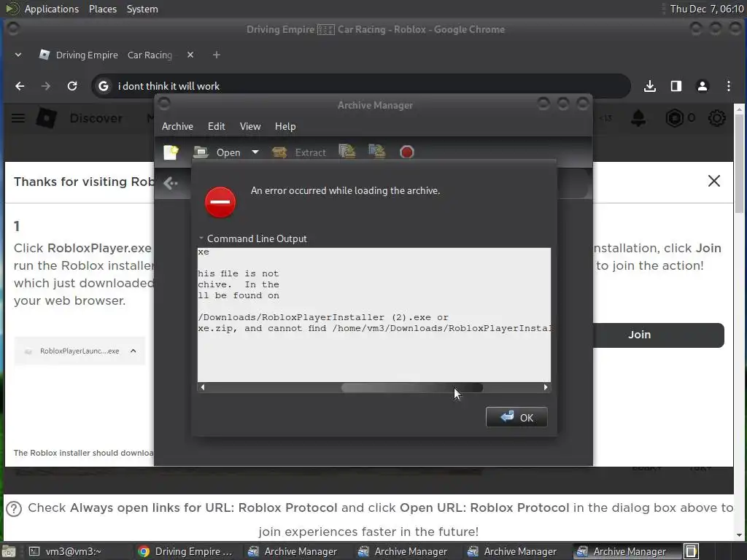
Task: Open Chrome three-dot menu
Action: 729,86
